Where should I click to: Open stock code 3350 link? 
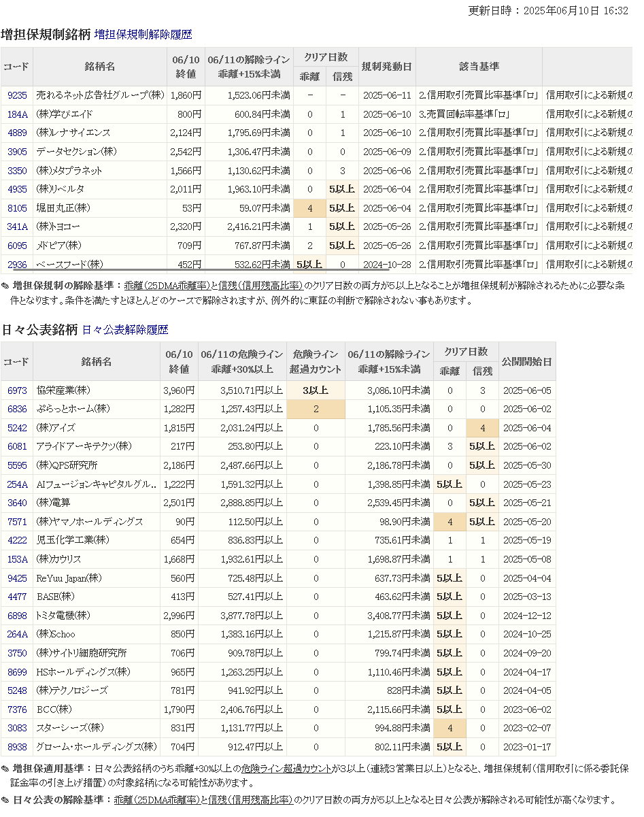point(17,171)
